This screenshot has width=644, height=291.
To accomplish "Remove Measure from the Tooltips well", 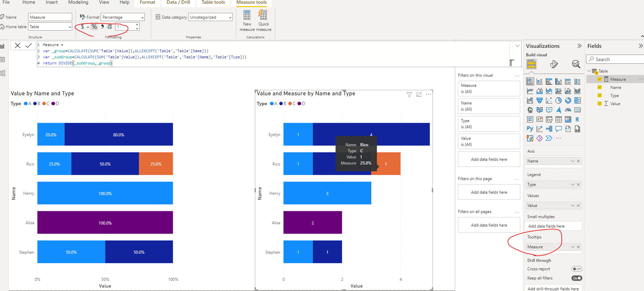I will [x=578, y=247].
